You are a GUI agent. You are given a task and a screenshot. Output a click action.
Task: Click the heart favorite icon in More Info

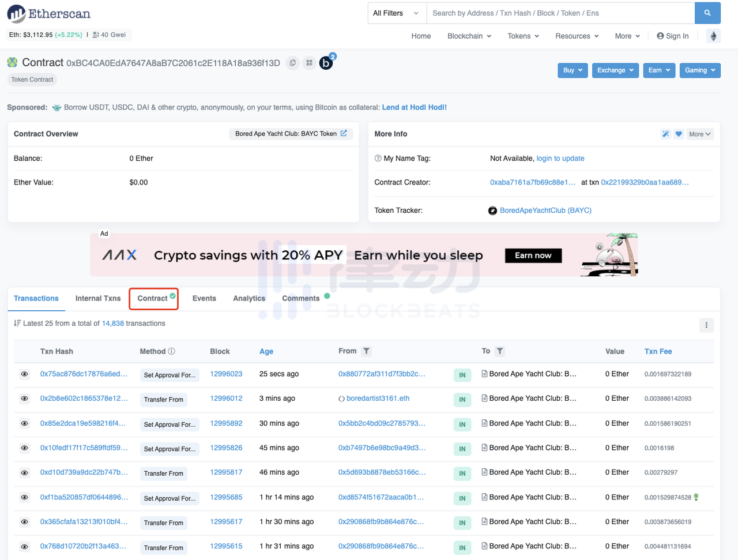point(679,134)
